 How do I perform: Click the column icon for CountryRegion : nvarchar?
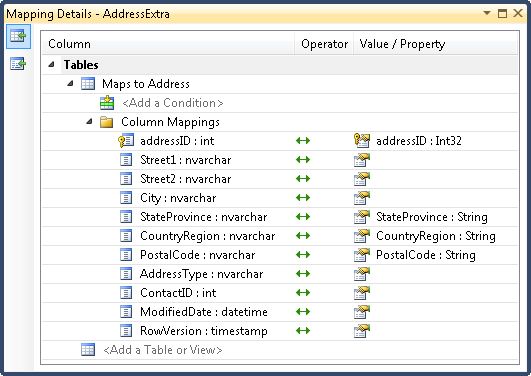coord(126,236)
